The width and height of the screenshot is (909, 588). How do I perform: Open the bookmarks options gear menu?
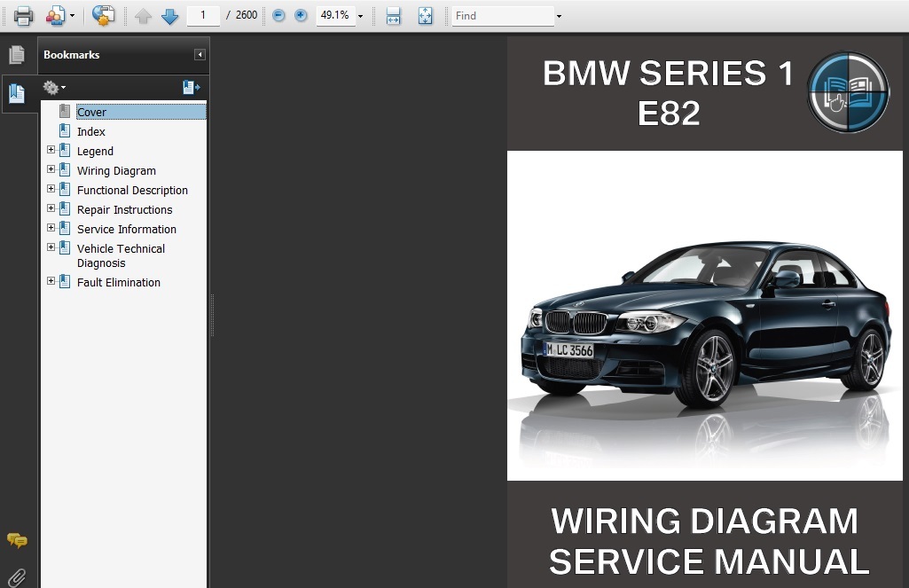click(54, 88)
